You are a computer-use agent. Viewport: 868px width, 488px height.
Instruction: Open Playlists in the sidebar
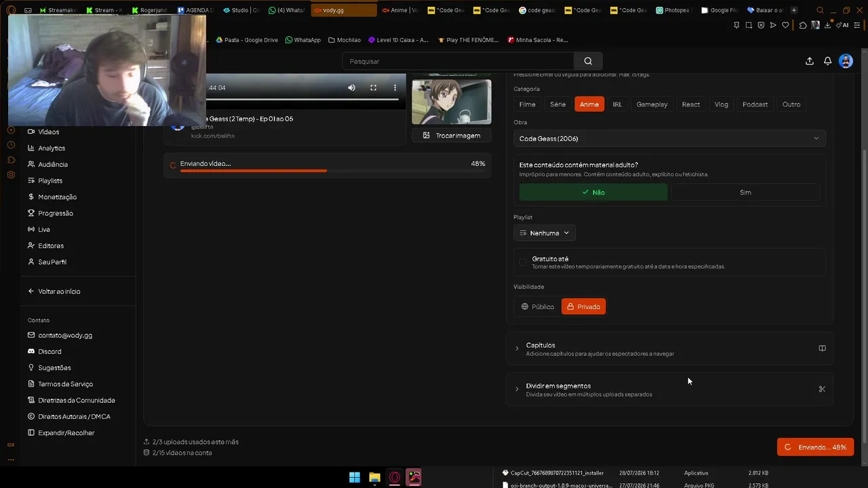tap(45, 180)
